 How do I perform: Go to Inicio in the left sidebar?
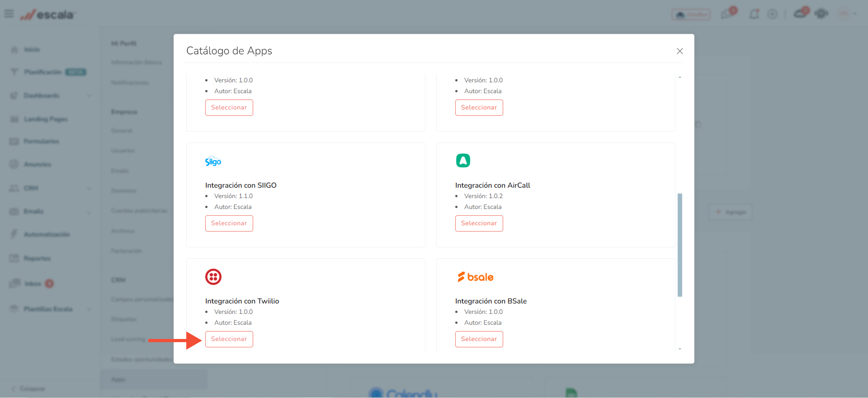pos(32,50)
